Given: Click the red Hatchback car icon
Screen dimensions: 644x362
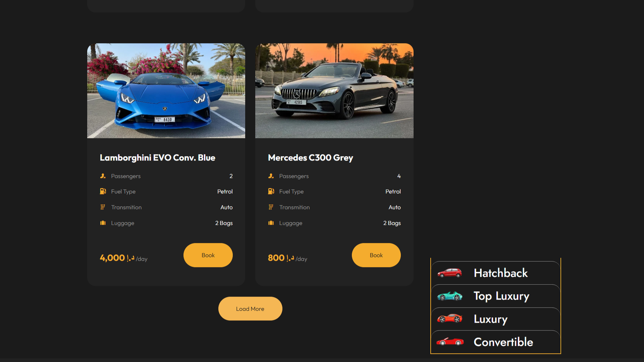Looking at the screenshot, I should (x=450, y=273).
